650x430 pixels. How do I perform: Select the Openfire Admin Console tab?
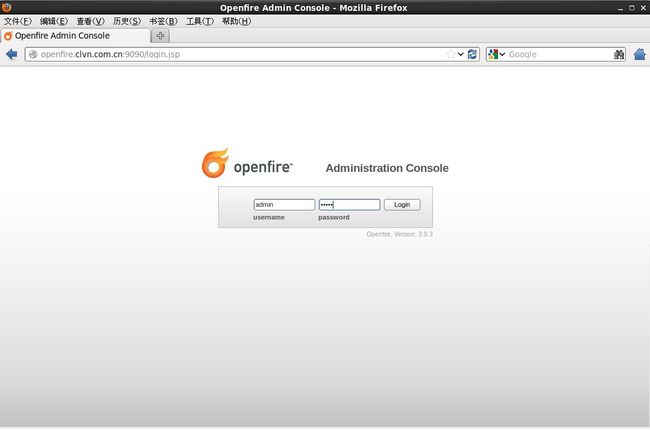pos(75,36)
